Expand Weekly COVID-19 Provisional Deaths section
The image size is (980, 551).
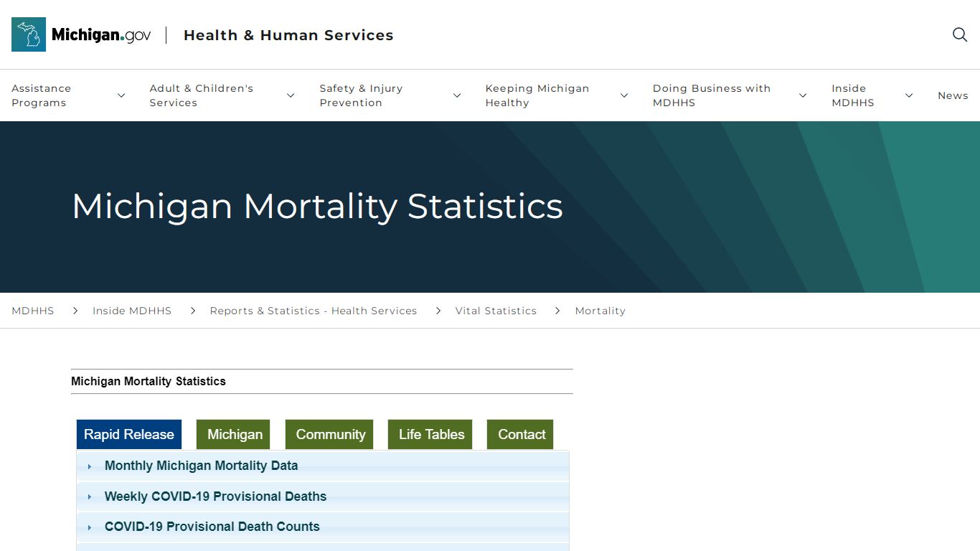coord(323,496)
